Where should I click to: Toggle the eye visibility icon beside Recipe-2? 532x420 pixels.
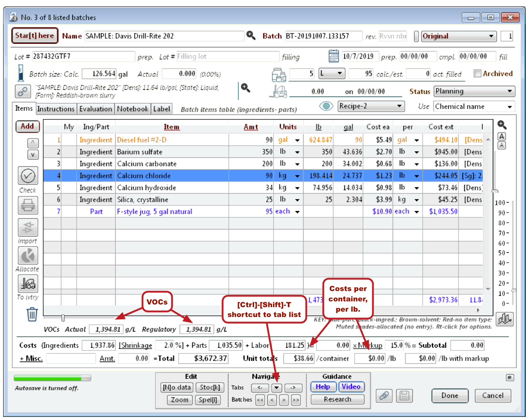326,106
